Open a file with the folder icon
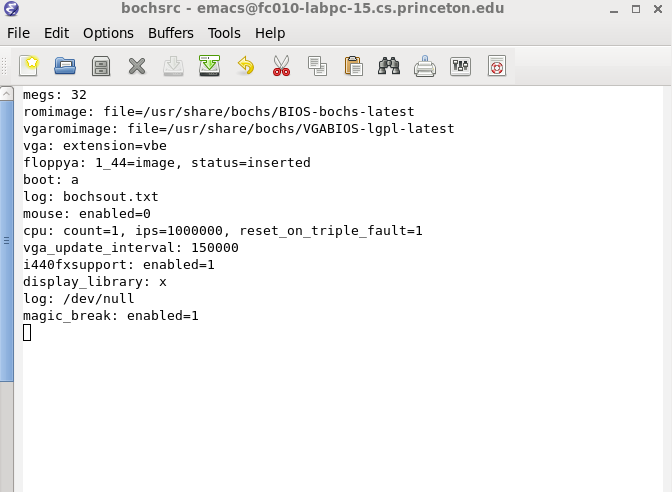672x492 pixels. tap(65, 66)
